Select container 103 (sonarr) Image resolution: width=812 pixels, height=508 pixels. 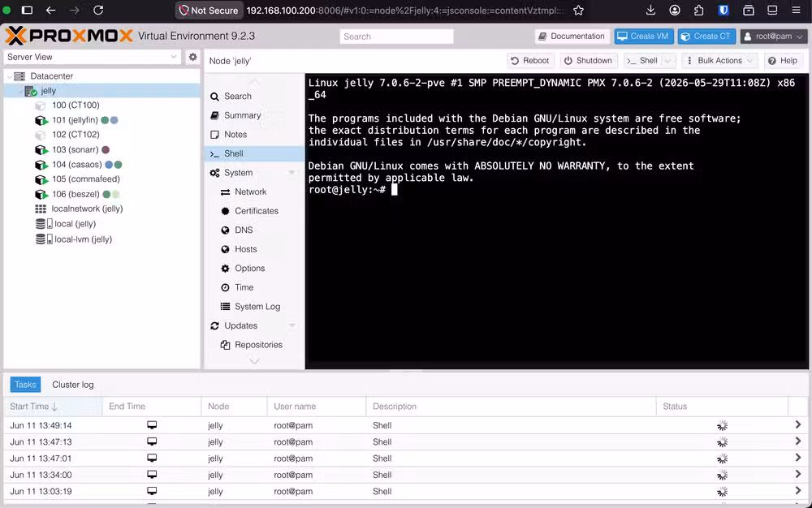[75, 149]
